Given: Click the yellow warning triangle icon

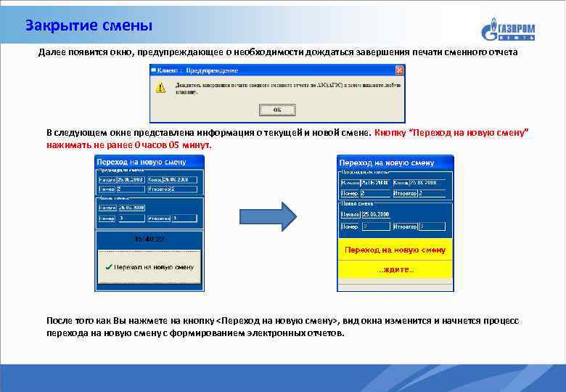Looking at the screenshot, I should coord(160,87).
